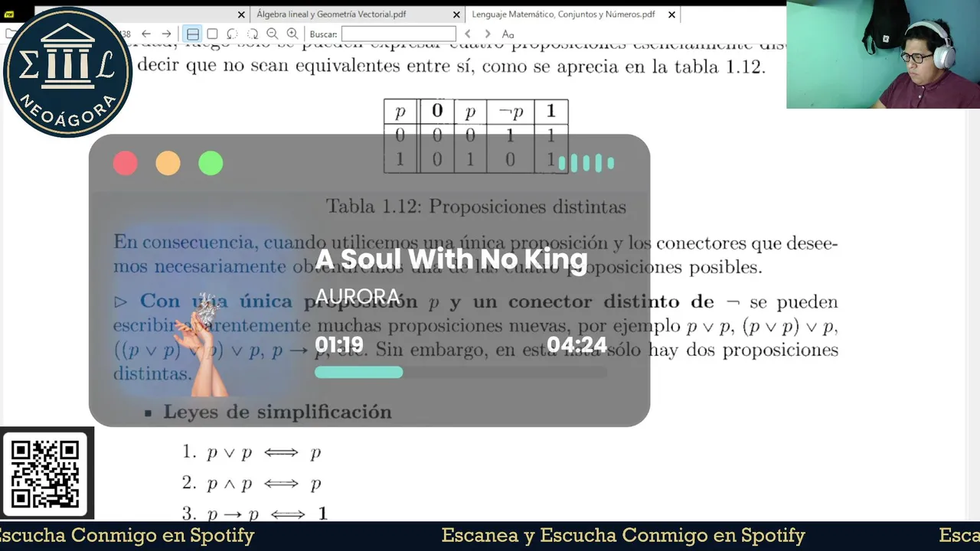The width and height of the screenshot is (980, 551).
Task: Find next search match arrow
Action: 487,34
